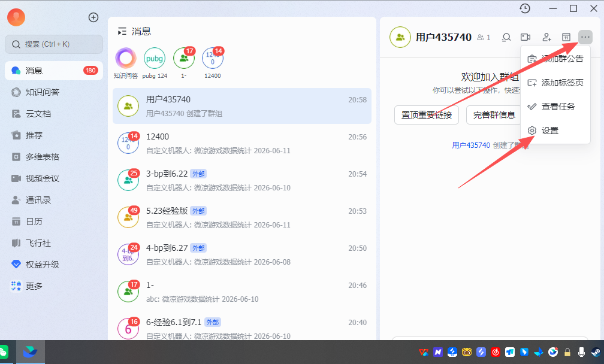Open the 4-bp到6.27 conversation

coord(242,254)
